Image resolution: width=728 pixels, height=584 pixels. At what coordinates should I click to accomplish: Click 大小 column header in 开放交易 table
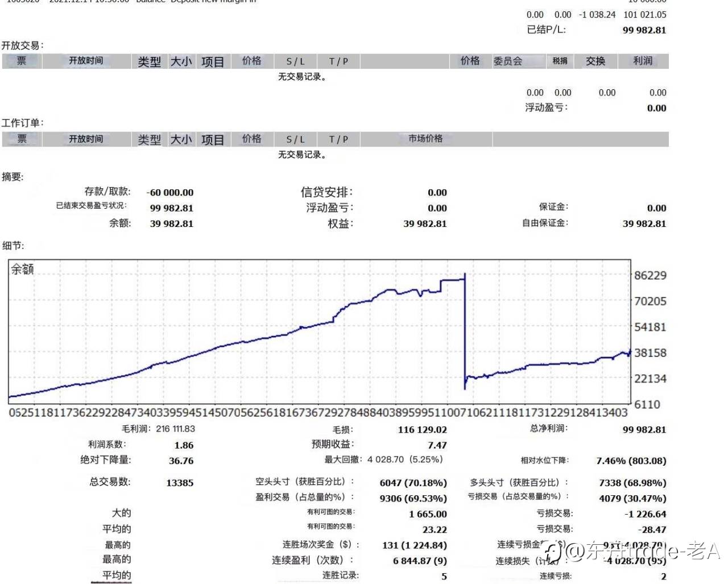click(181, 61)
